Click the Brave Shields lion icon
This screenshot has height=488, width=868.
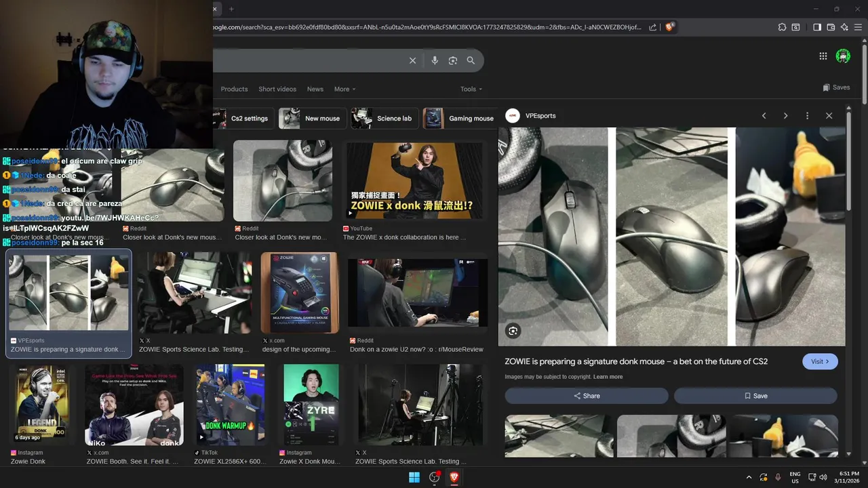669,27
